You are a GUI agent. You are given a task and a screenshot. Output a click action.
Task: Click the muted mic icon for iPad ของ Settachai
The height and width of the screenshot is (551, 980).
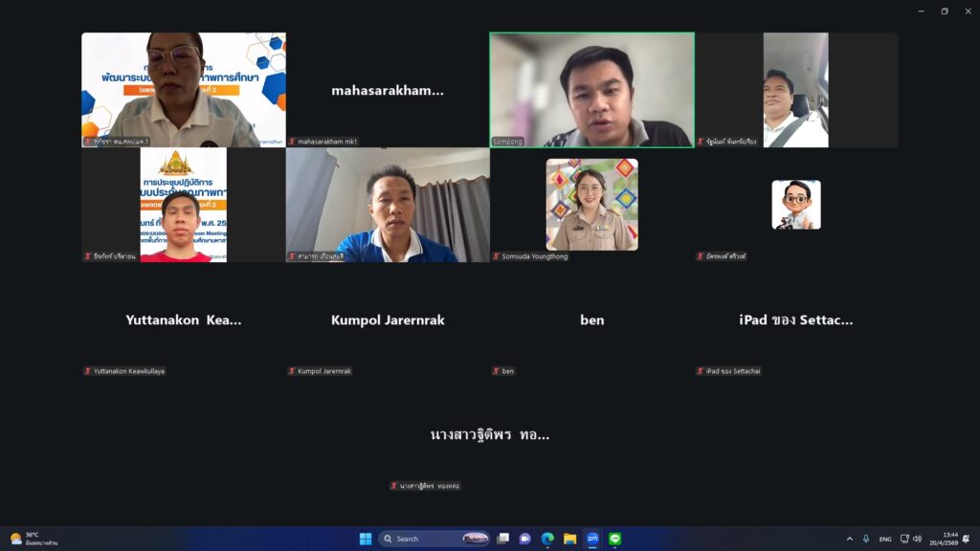pyautogui.click(x=701, y=371)
